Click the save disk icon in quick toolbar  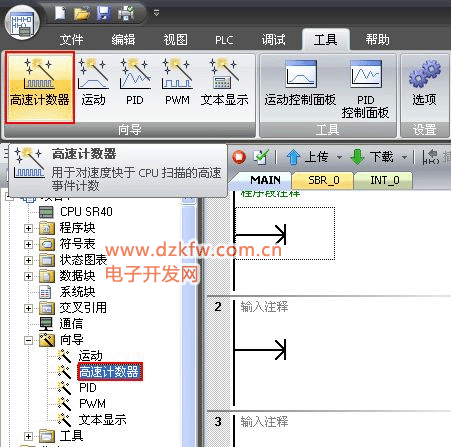pyautogui.click(x=104, y=14)
